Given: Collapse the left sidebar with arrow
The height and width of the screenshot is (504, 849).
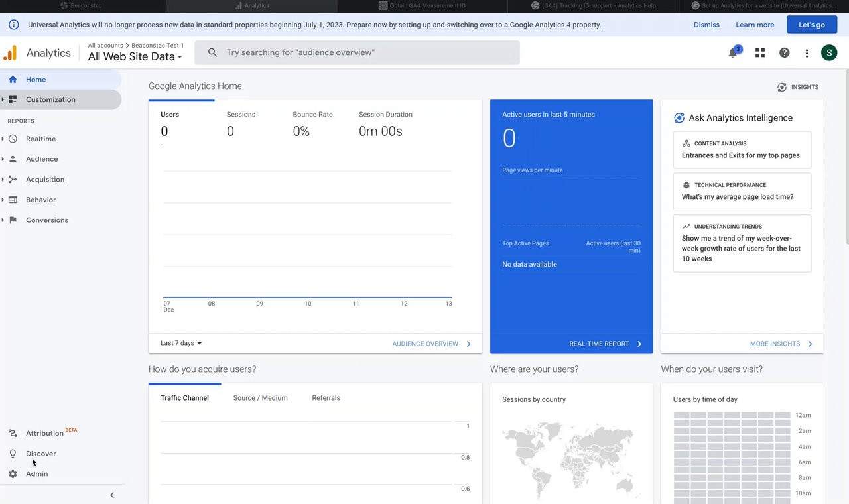Looking at the screenshot, I should click(x=112, y=495).
